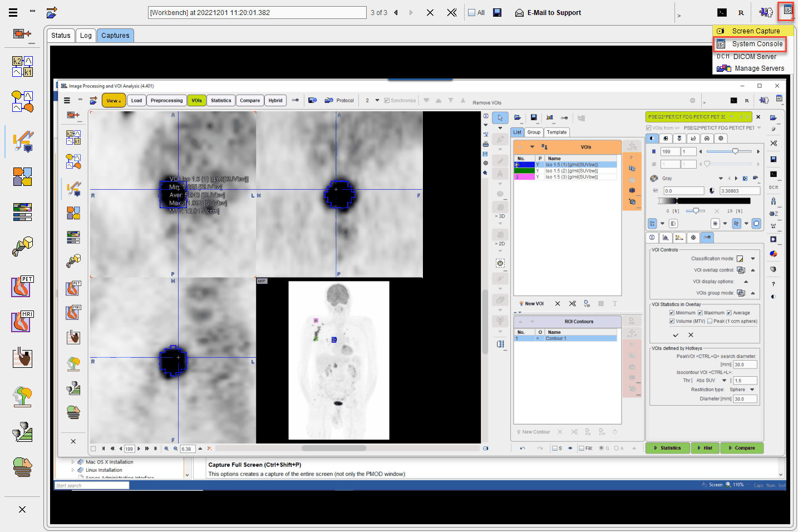Launch the brain head tool in the sidebar

pyautogui.click(x=23, y=397)
